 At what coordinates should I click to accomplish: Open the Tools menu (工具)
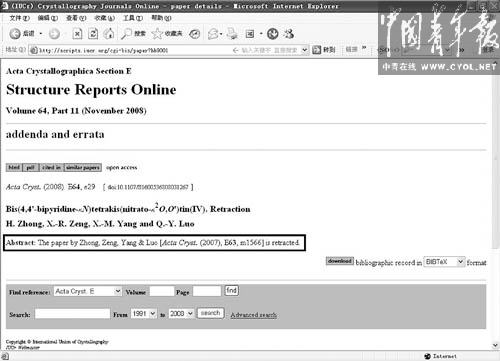pyautogui.click(x=133, y=18)
